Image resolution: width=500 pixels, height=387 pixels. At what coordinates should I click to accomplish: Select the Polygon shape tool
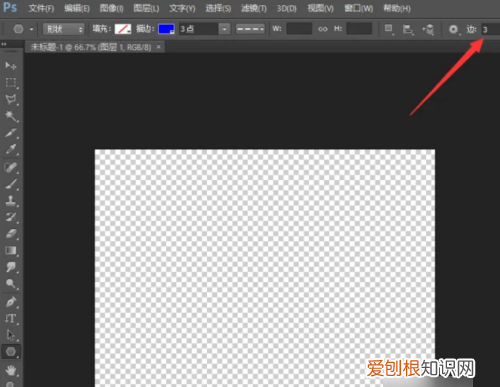(11, 352)
